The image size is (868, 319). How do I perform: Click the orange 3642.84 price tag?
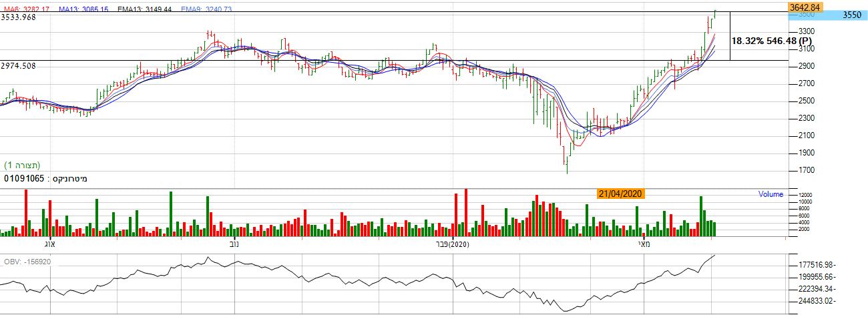(803, 7)
